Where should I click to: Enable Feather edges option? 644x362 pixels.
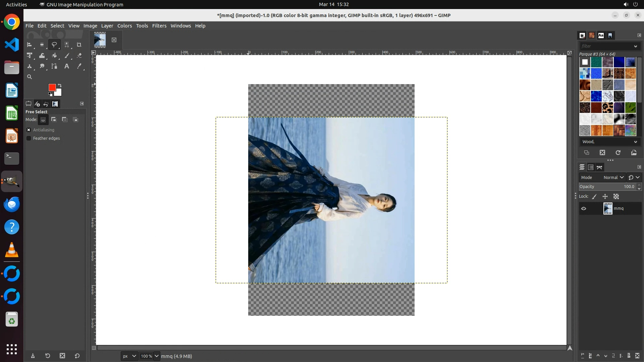tap(29, 138)
